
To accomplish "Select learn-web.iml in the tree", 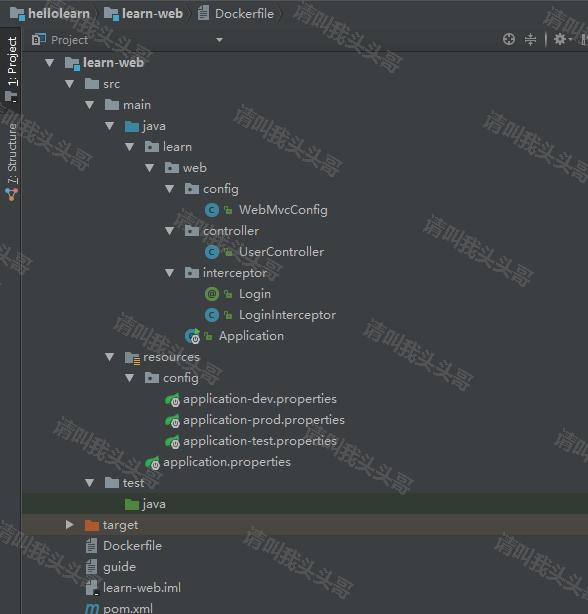I will [142, 588].
